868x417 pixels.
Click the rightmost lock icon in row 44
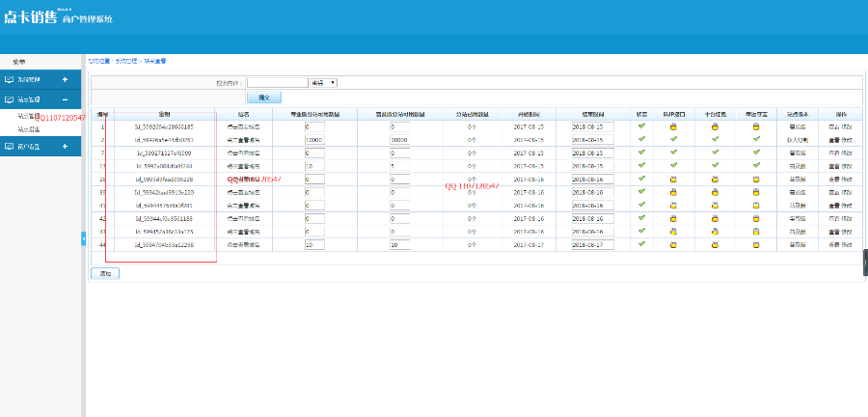point(756,245)
